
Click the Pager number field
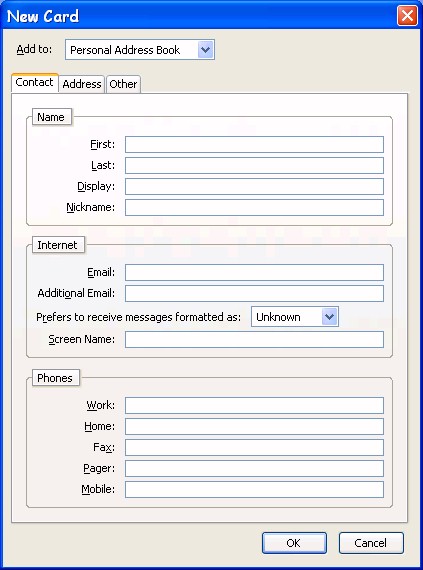coord(254,469)
